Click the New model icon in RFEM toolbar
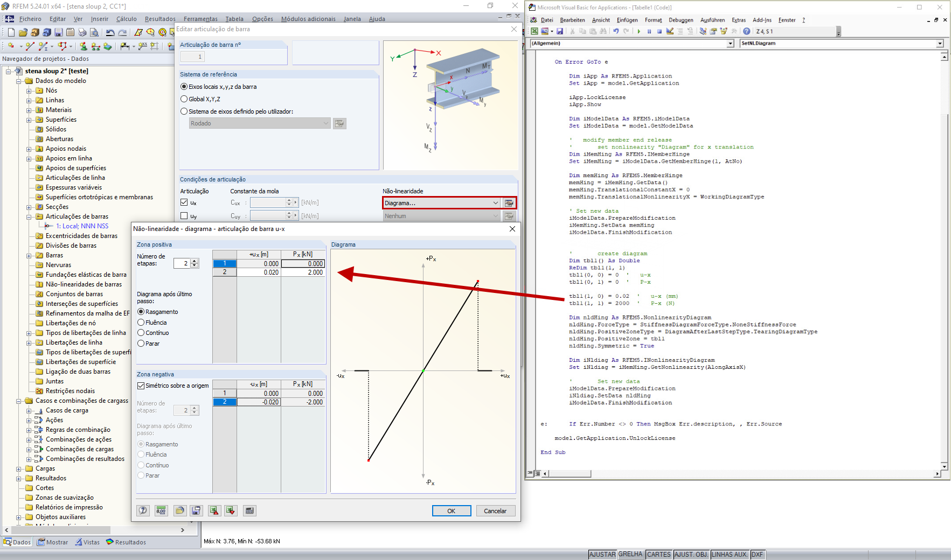951x560 pixels. point(11,32)
